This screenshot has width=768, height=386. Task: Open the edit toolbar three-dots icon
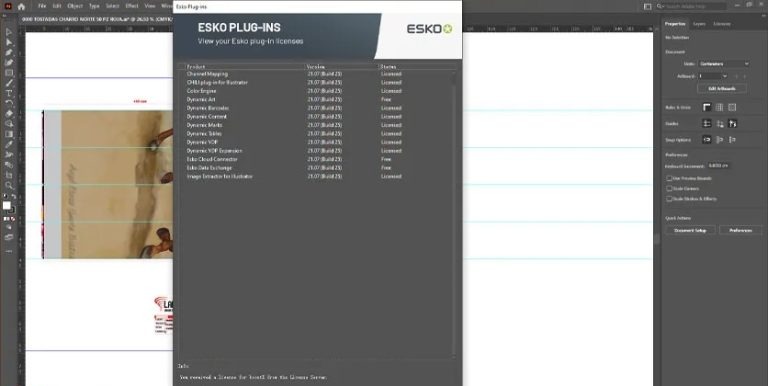9,251
